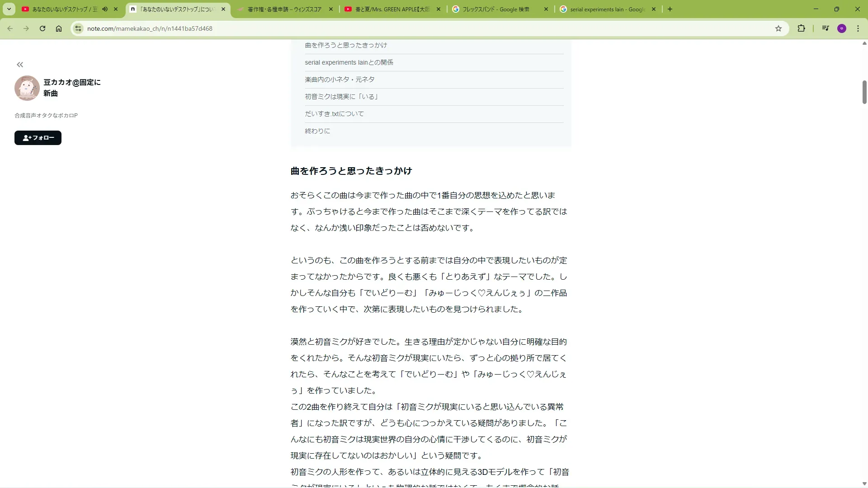Click the page vertical scrollbar thumb
Viewport: 868px width, 488px height.
(x=864, y=92)
